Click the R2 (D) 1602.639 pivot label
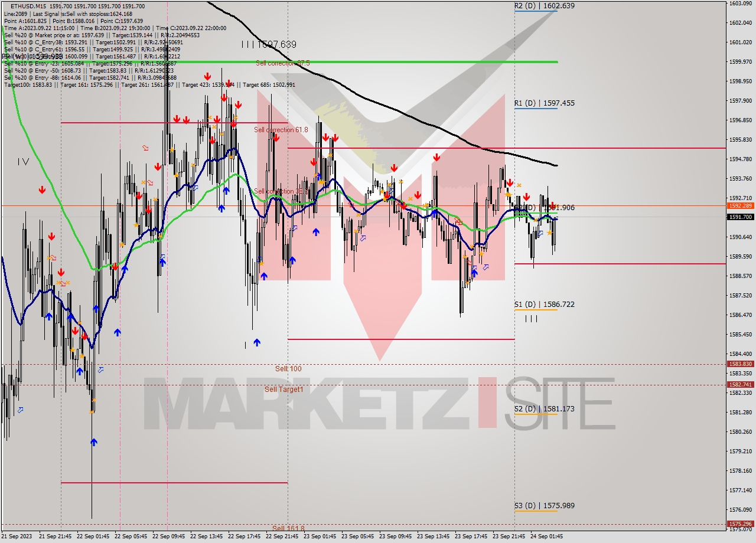Viewport: 756px width, 543px height. (x=544, y=6)
